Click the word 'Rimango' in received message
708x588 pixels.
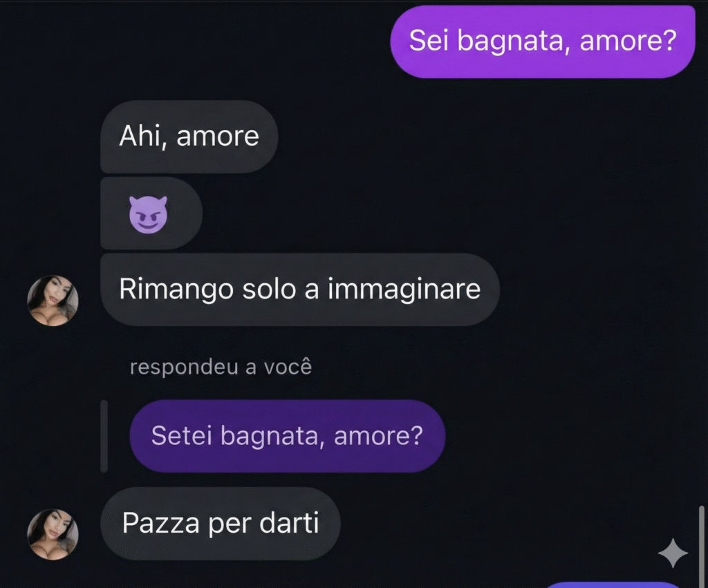(176, 290)
